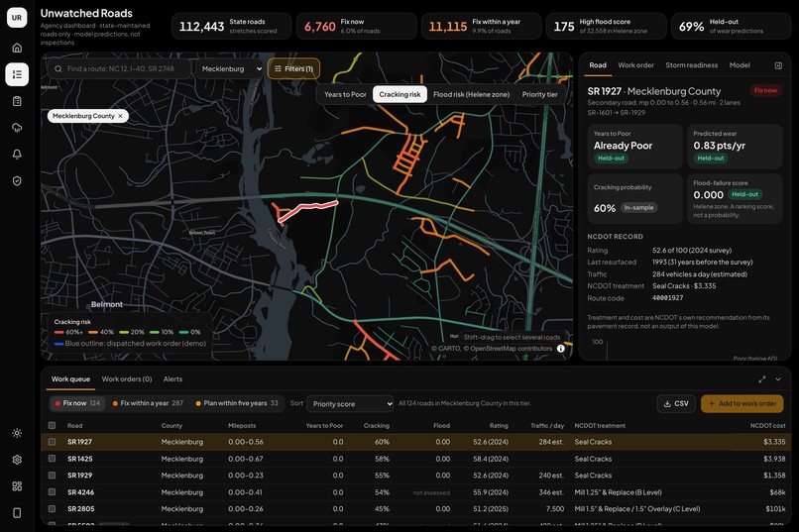Switch map layer to Flood risk (Helene zone)
The height and width of the screenshot is (532, 799).
click(471, 95)
